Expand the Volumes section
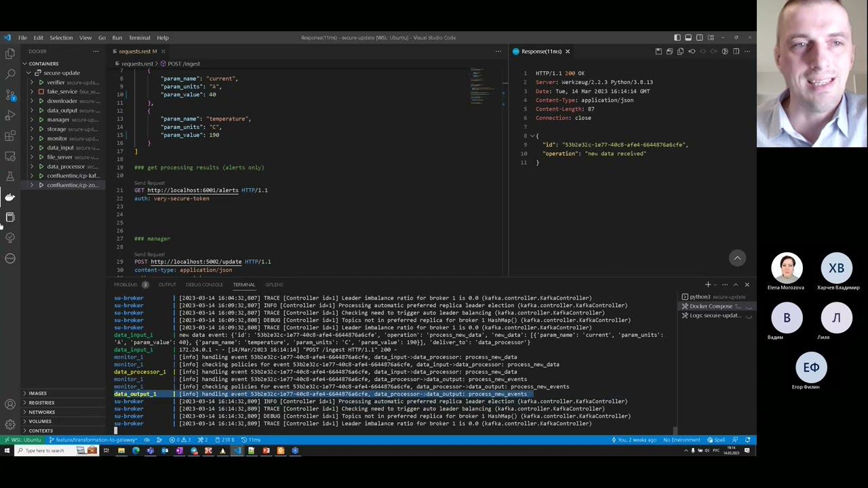The height and width of the screenshot is (488, 868). (39, 422)
